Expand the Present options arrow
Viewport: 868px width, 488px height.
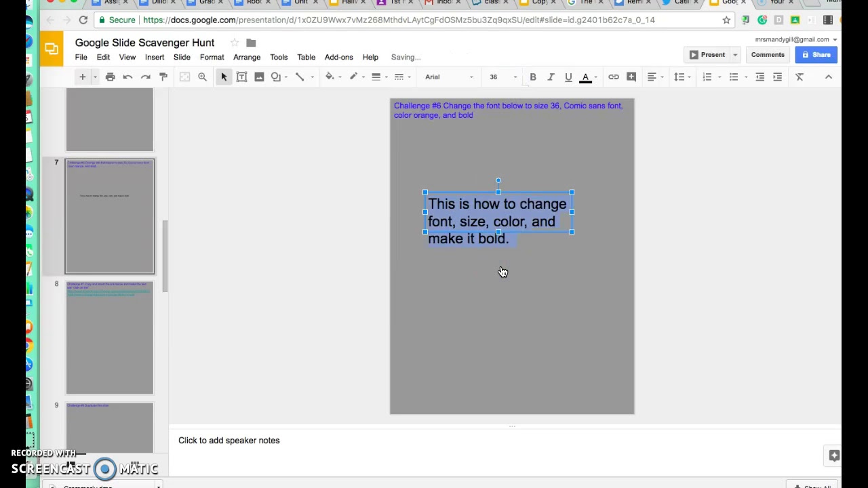pos(735,55)
